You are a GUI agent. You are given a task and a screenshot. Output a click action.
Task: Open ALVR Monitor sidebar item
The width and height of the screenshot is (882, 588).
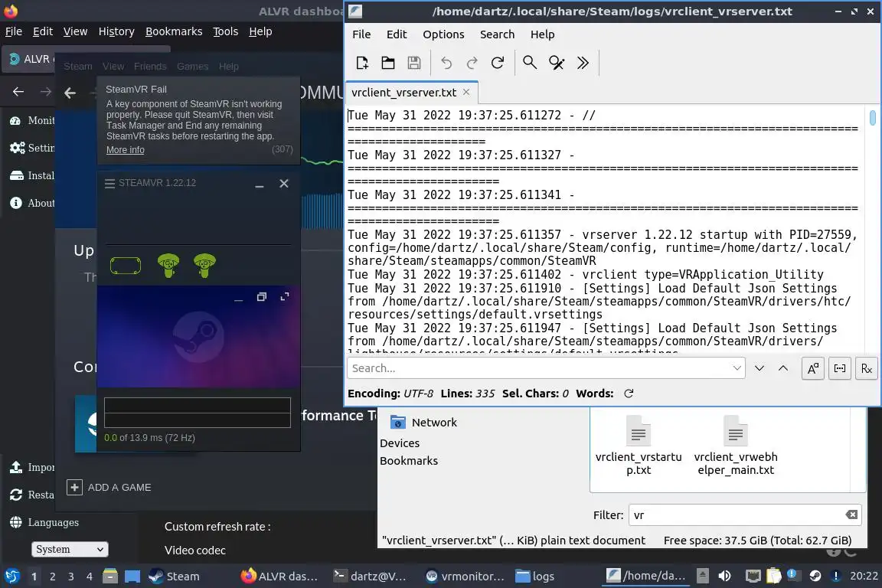pyautogui.click(x=31, y=120)
